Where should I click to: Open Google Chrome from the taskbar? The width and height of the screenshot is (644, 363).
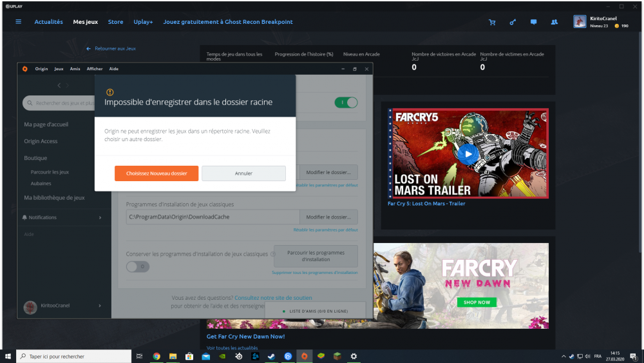156,356
